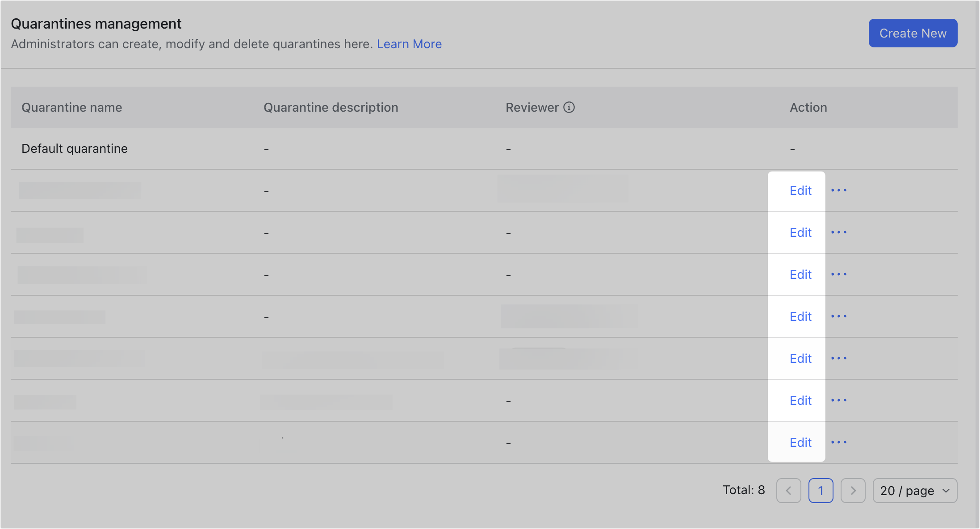This screenshot has height=529, width=980.
Task: Open the Learn More link
Action: 409,44
